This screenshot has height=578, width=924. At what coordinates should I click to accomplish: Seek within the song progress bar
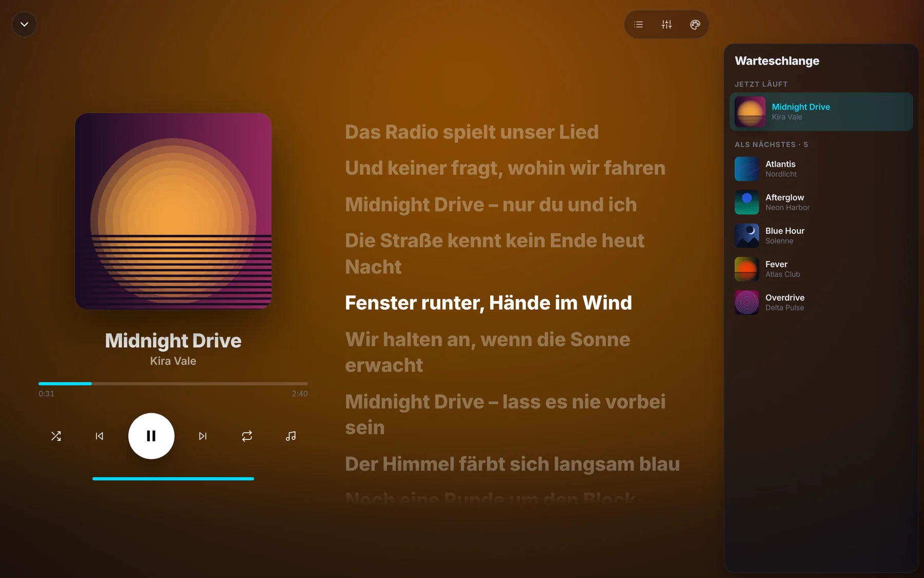pos(173,383)
